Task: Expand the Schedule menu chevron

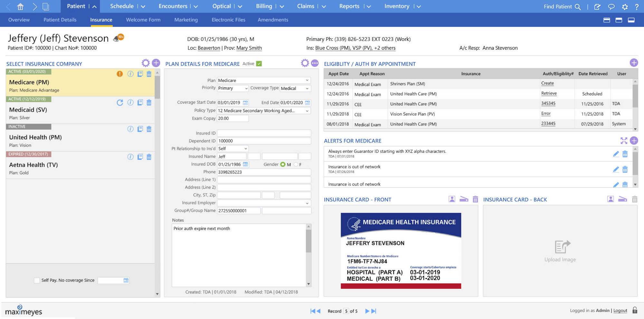Action: pyautogui.click(x=143, y=6)
